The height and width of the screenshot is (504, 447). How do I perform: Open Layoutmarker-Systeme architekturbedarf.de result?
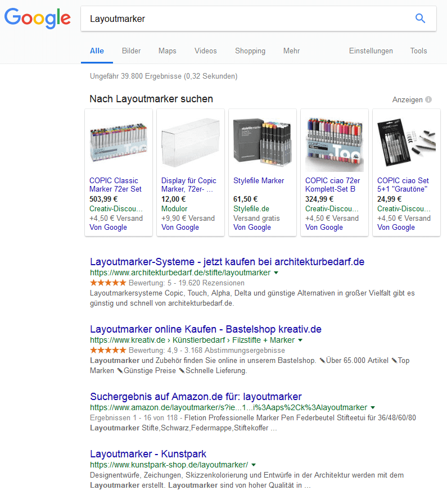click(227, 262)
